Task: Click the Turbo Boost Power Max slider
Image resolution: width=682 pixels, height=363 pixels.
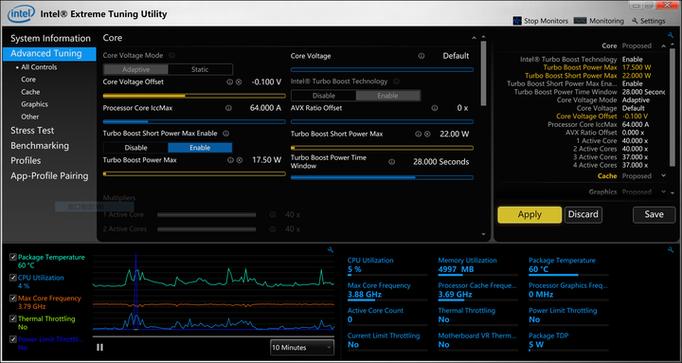Action: click(x=194, y=174)
